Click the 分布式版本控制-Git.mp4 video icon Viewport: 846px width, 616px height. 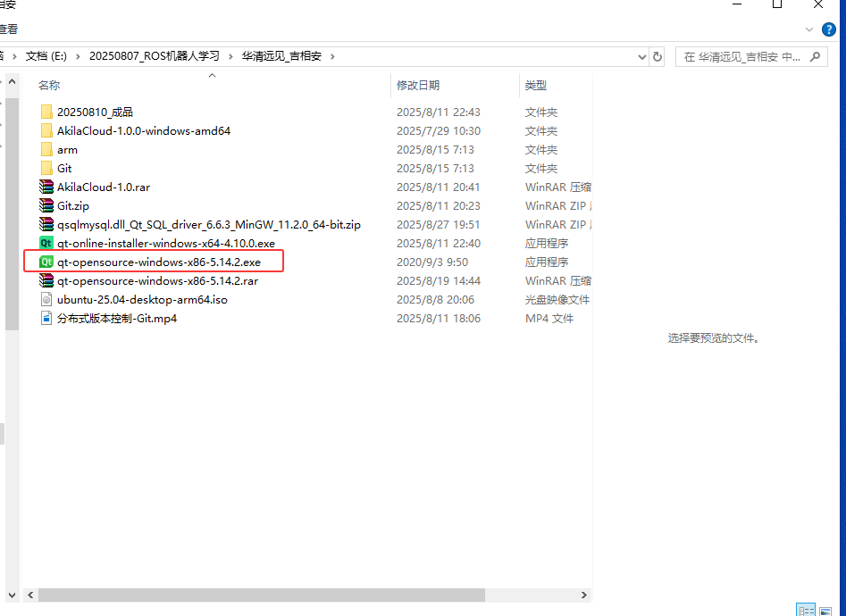pyautogui.click(x=46, y=318)
